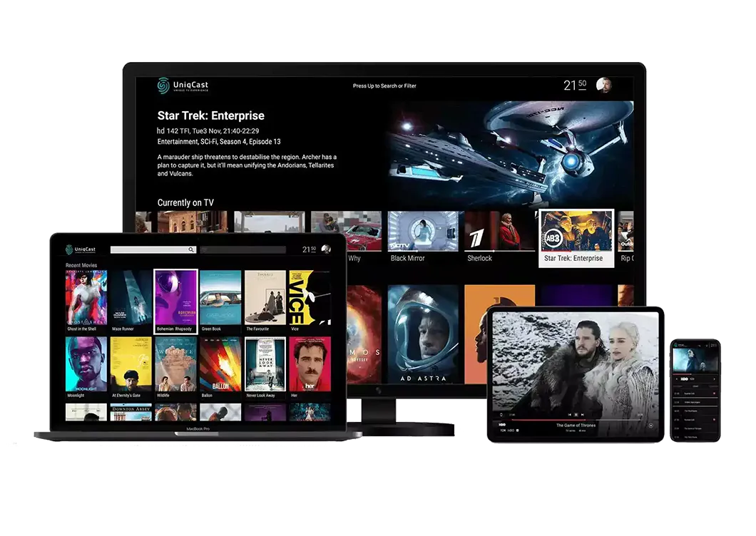Click the phone video preview
The image size is (756, 536).
pos(695,360)
